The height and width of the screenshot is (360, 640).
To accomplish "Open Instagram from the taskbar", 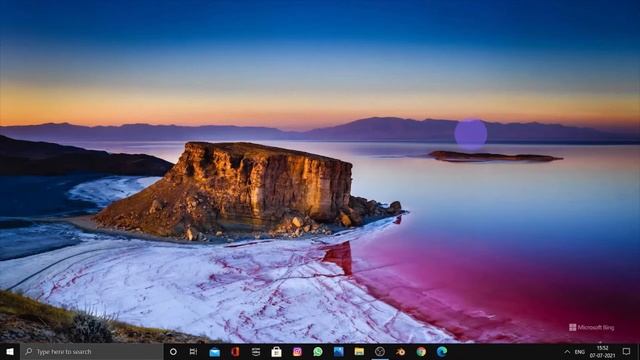I will click(x=297, y=352).
